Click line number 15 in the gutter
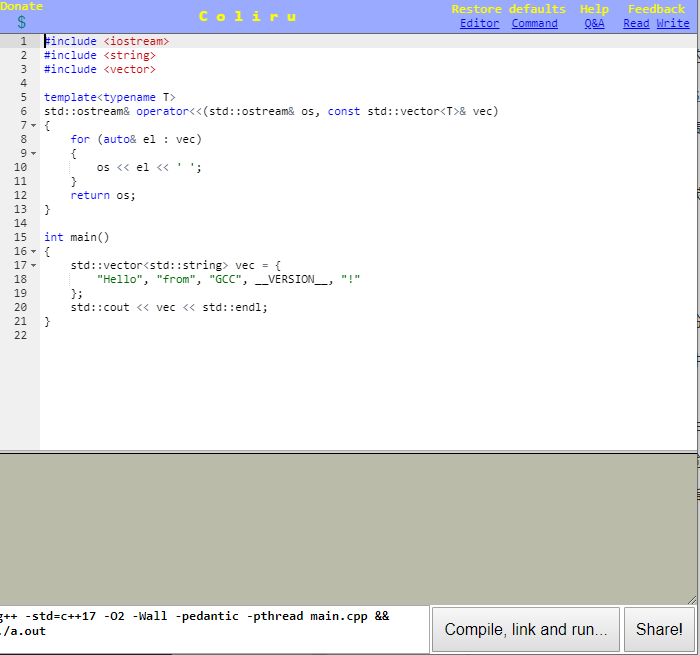Image resolution: width=700 pixels, height=655 pixels. pyautogui.click(x=21, y=238)
